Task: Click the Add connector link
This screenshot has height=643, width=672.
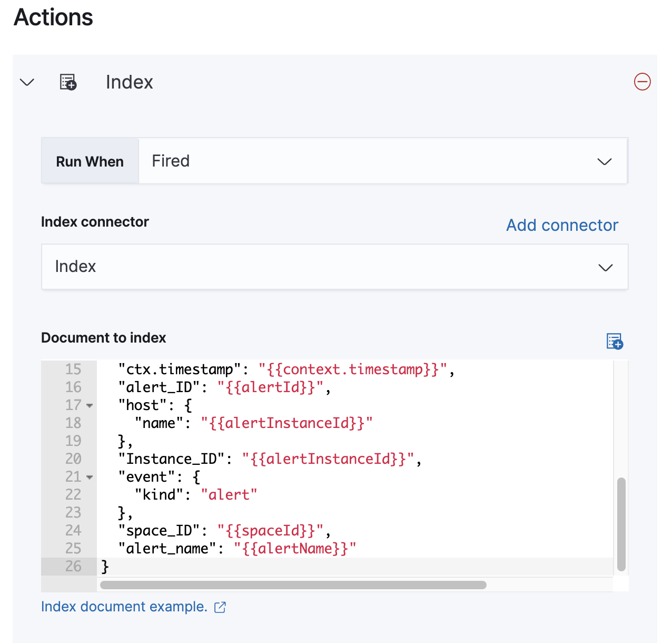Action: click(x=562, y=225)
